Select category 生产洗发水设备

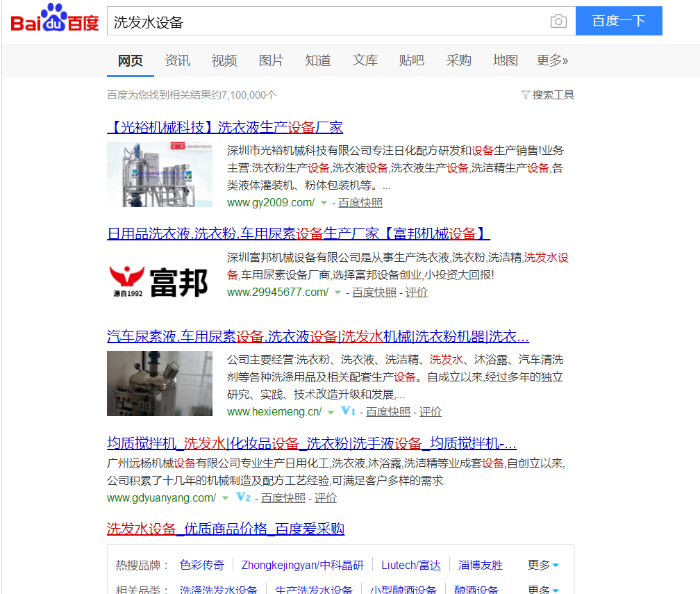coord(314,590)
